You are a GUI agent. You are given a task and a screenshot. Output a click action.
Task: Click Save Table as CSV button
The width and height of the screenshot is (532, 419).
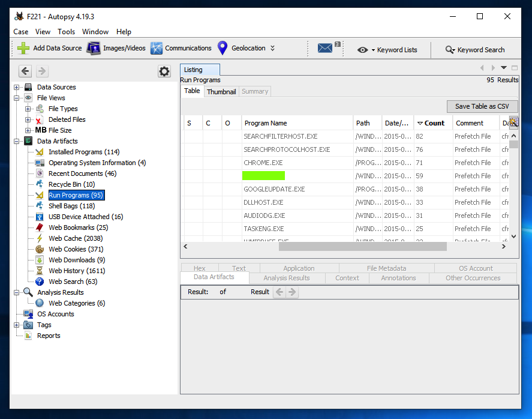click(x=482, y=106)
